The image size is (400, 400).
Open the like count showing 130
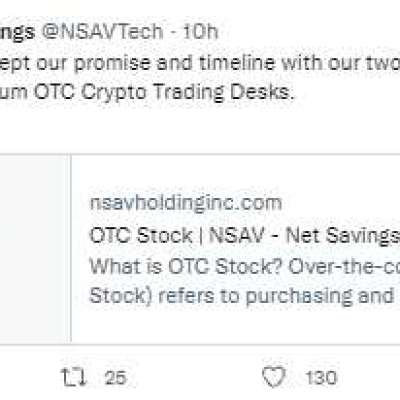(x=321, y=378)
